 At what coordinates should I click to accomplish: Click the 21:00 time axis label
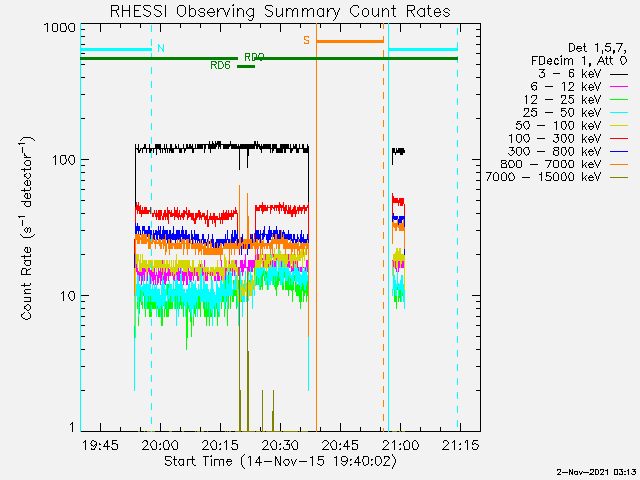[400, 444]
